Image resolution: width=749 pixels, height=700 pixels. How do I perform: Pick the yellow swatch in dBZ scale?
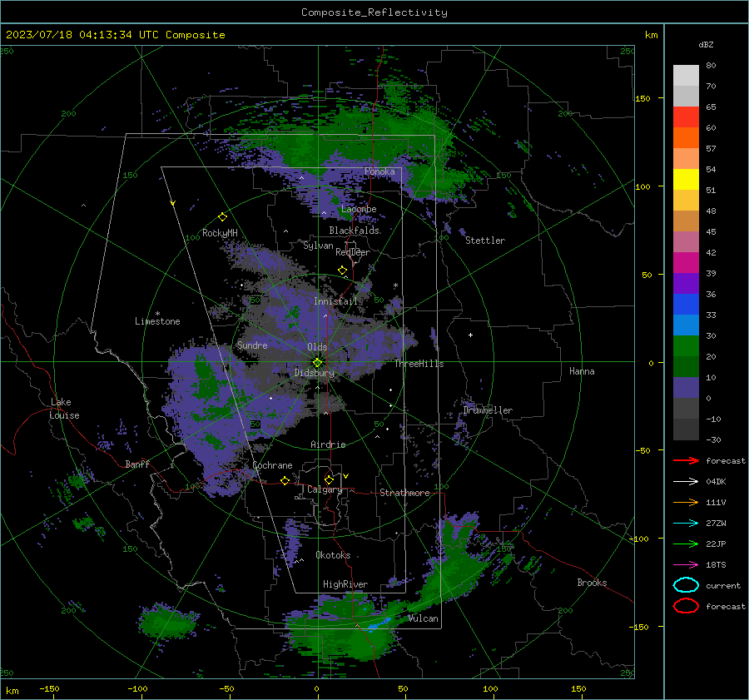click(686, 180)
